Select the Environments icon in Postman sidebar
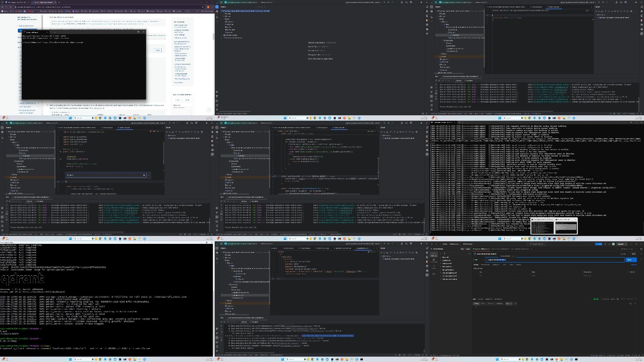This screenshot has width=644, height=362. click(434, 261)
